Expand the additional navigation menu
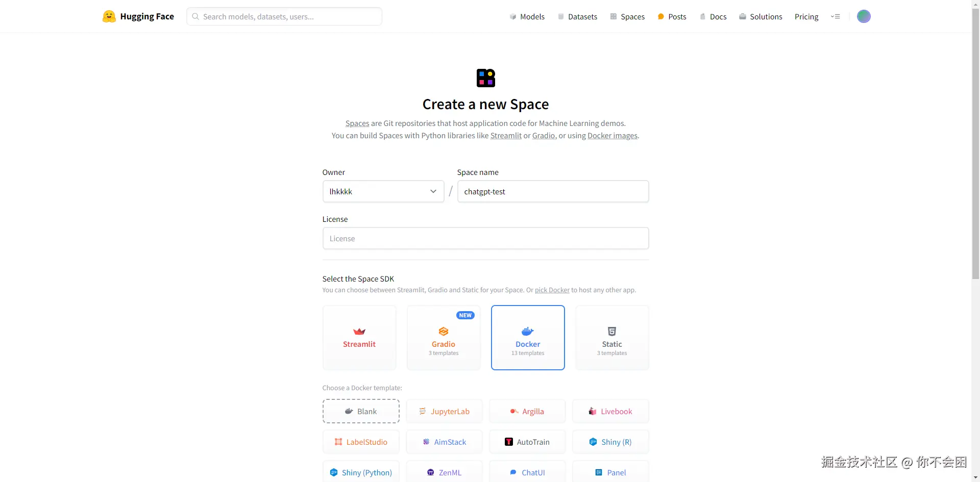 tap(836, 16)
